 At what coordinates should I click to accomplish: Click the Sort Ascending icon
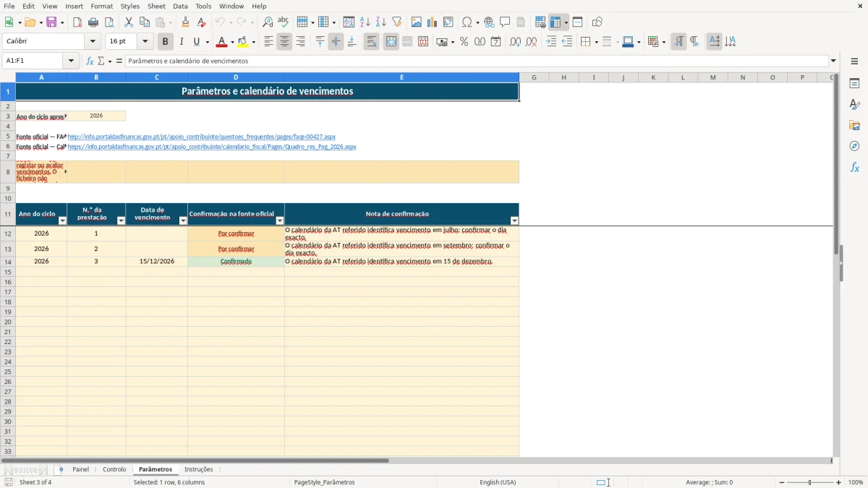(365, 22)
